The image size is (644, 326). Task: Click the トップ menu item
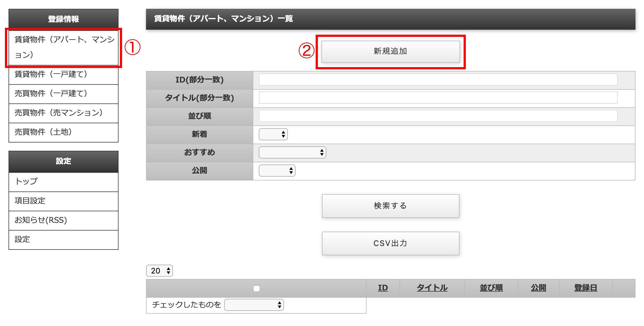pyautogui.click(x=63, y=182)
